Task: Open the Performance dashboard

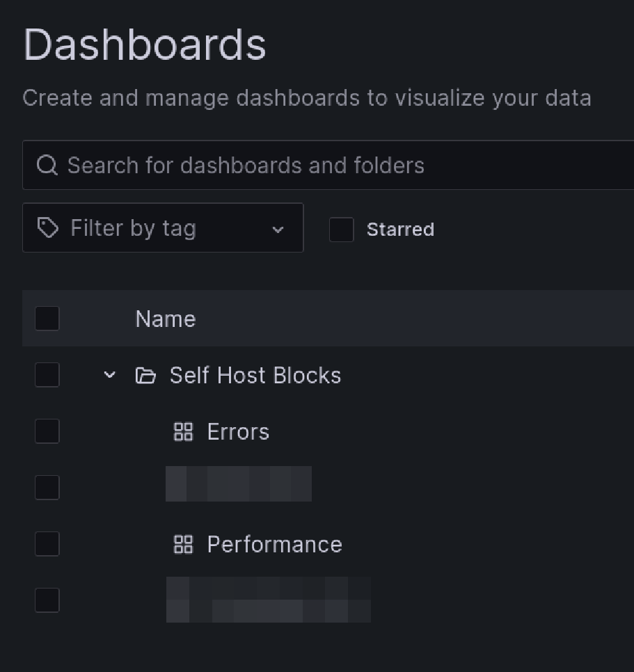Action: (274, 545)
